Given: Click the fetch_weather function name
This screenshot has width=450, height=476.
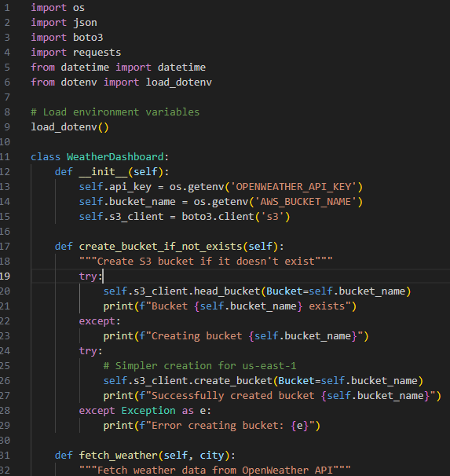Looking at the screenshot, I should coord(119,455).
